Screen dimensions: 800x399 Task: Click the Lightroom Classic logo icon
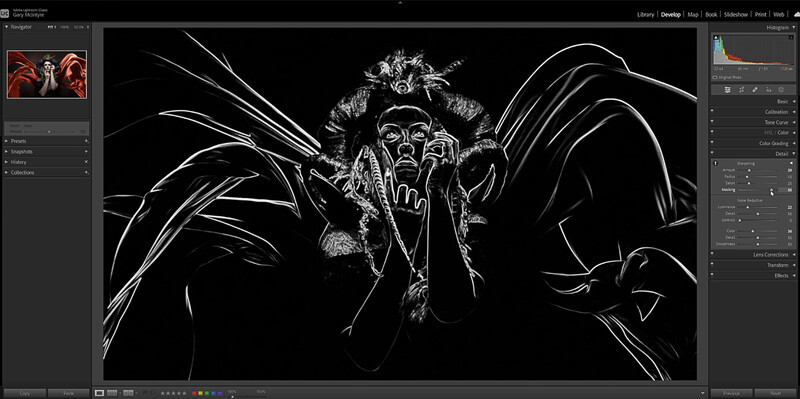(x=4, y=13)
